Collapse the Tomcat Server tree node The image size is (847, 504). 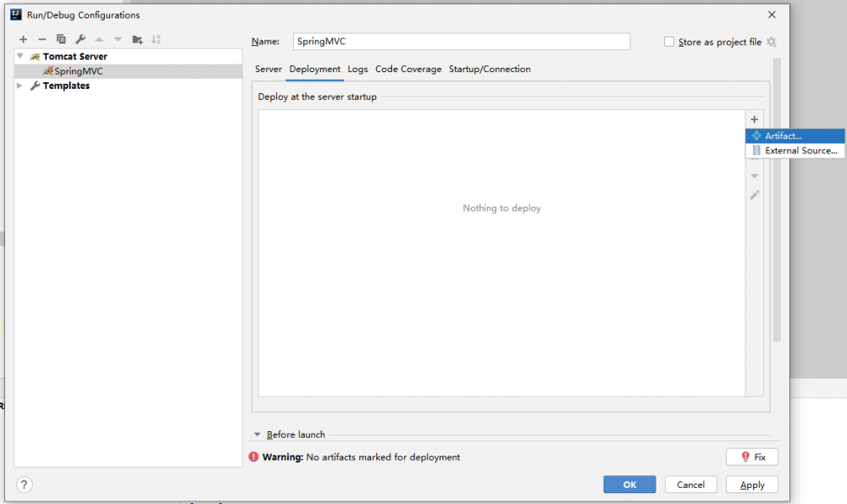[20, 56]
